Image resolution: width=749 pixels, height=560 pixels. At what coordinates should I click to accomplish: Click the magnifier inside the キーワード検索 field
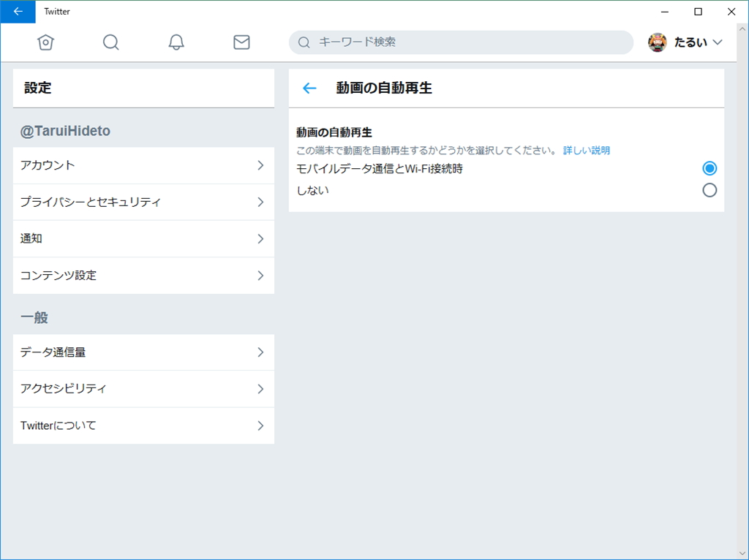coord(304,42)
